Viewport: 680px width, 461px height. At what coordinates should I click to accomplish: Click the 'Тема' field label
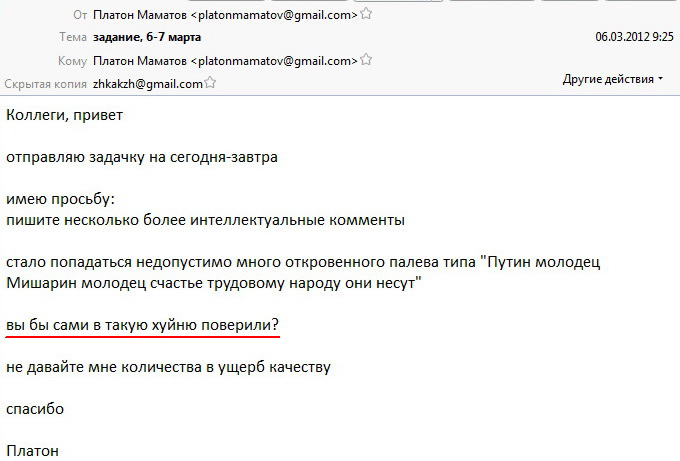tap(73, 37)
